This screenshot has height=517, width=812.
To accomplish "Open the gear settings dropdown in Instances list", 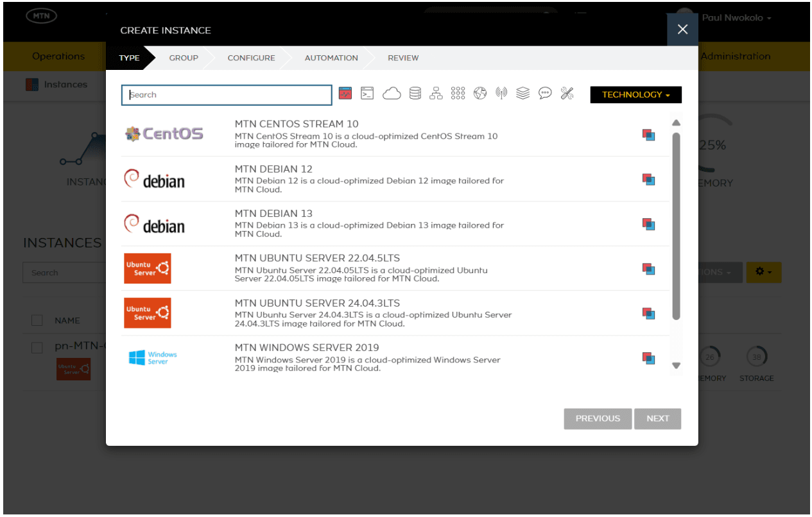I will (x=764, y=272).
